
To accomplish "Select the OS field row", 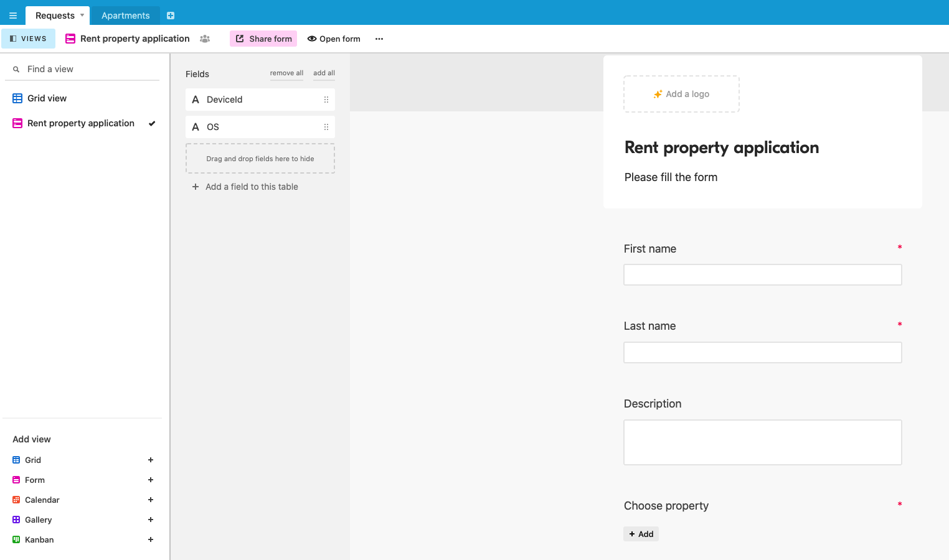I will pos(260,127).
